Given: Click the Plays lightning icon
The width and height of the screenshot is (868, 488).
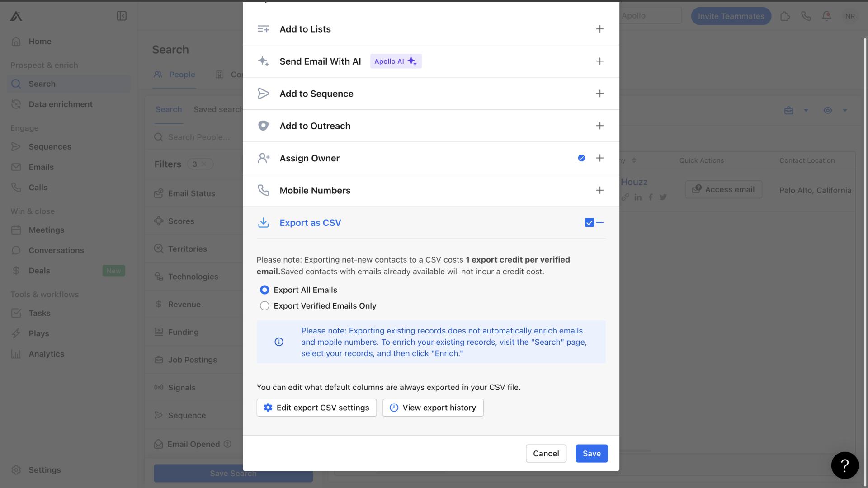Looking at the screenshot, I should (16, 333).
